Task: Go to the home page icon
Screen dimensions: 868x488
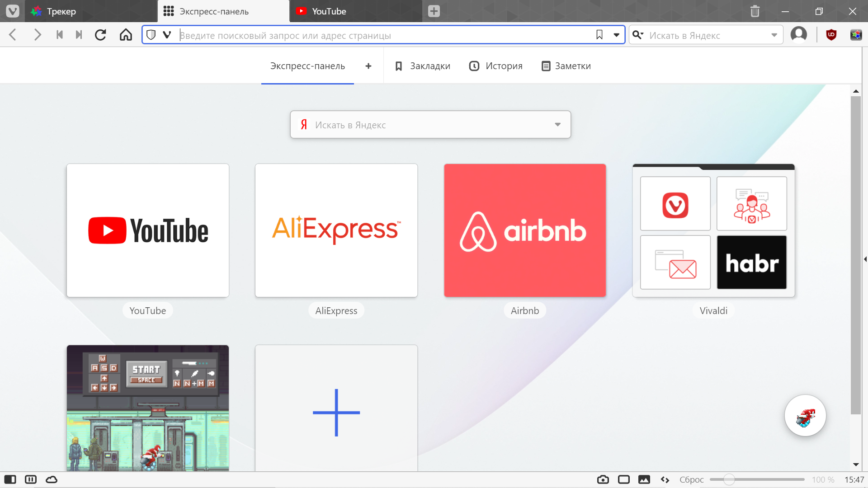Action: tap(126, 35)
